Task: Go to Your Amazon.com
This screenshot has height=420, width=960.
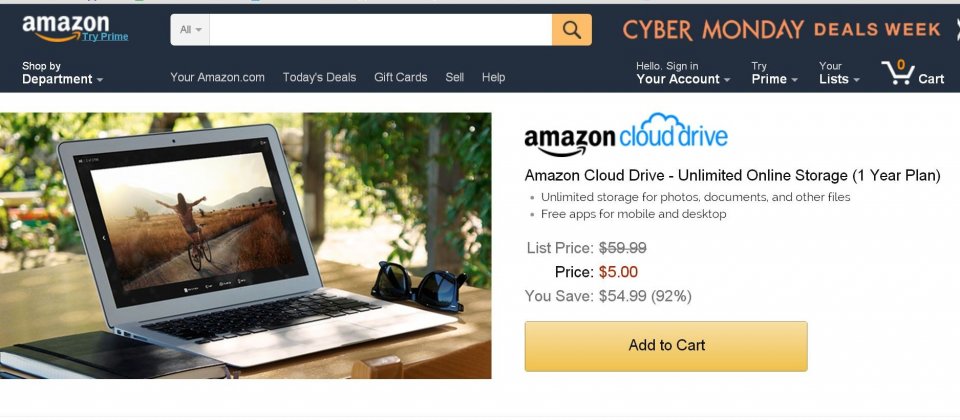Action: coord(217,77)
